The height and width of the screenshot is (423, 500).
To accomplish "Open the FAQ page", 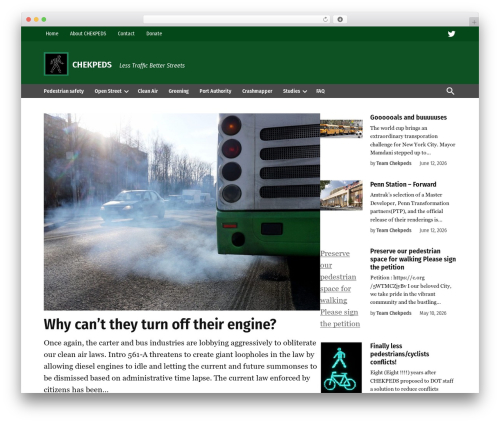I will (320, 91).
